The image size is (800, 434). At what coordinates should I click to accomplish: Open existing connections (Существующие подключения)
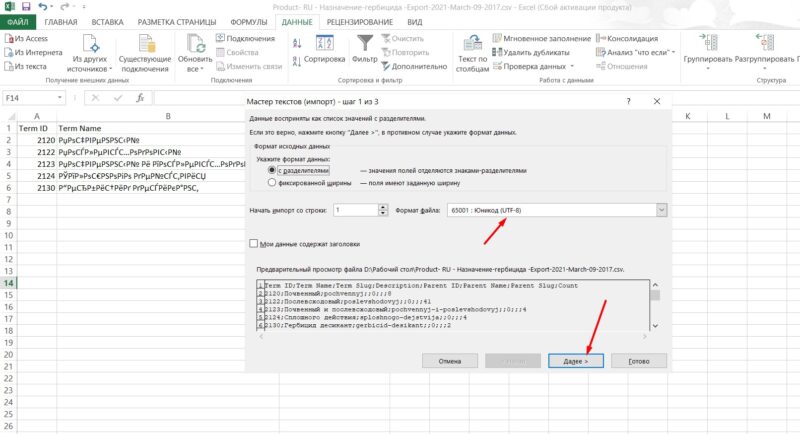145,54
